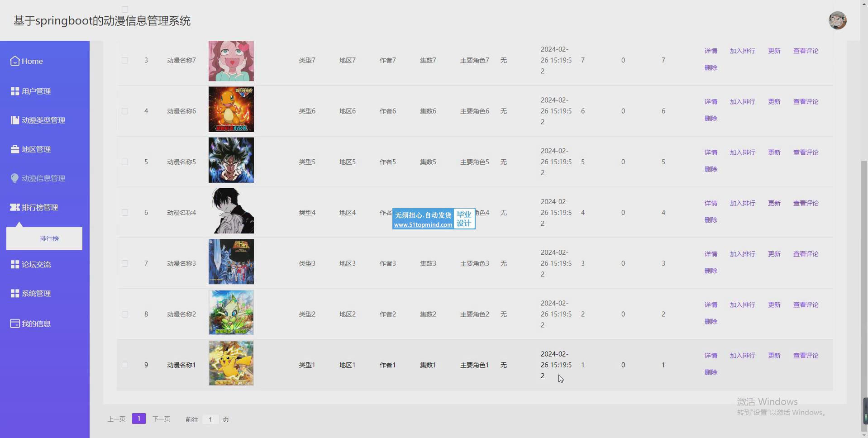This screenshot has width=868, height=438.
Task: Click the Home house icon in sidebar
Action: [15, 61]
